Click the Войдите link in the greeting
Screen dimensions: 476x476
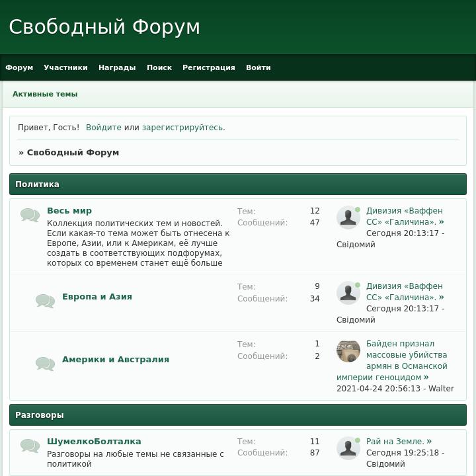click(x=104, y=128)
